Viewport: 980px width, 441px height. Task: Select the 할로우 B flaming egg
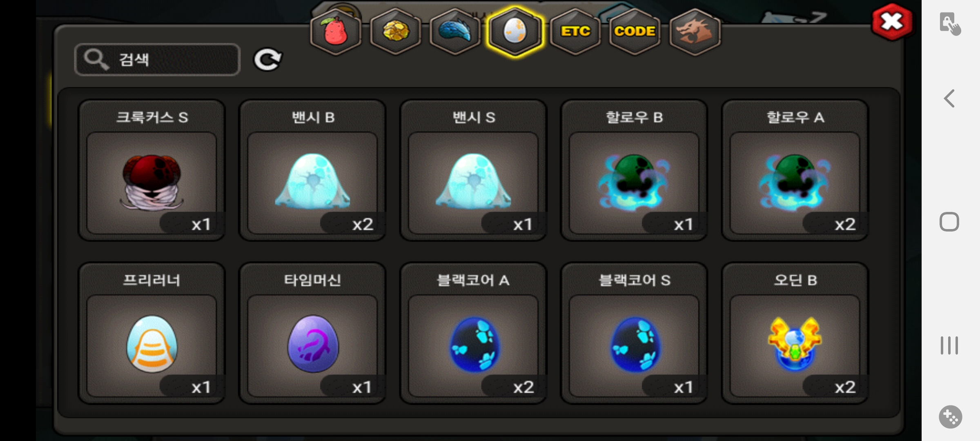click(x=634, y=170)
